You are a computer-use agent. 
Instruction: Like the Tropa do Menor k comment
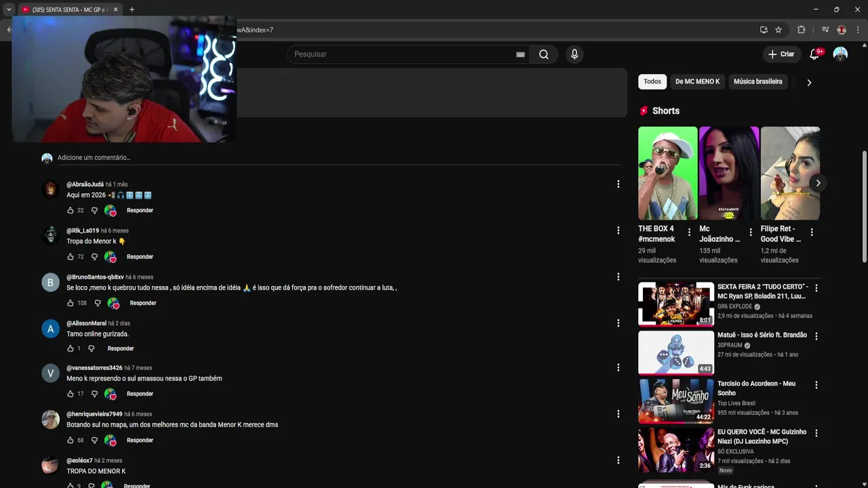[70, 257]
